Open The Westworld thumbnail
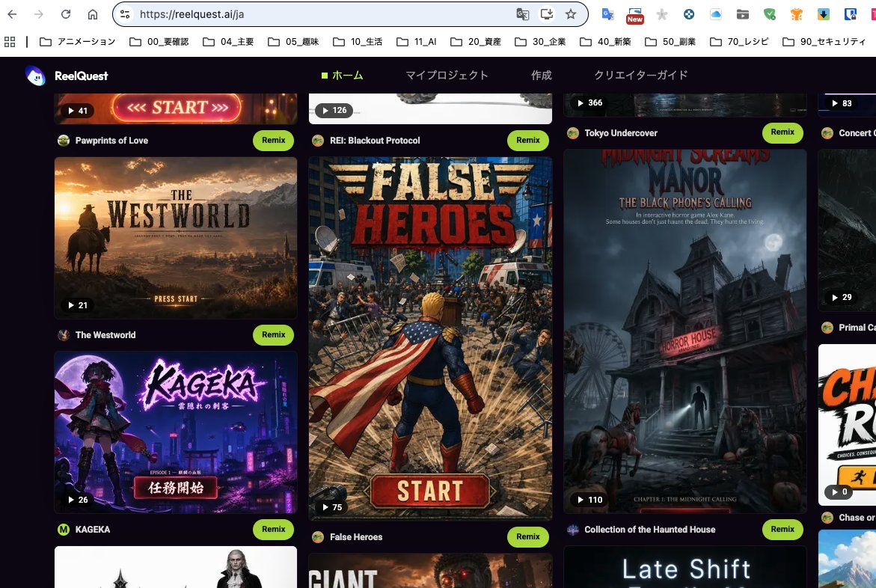Image resolution: width=876 pixels, height=588 pixels. (176, 238)
